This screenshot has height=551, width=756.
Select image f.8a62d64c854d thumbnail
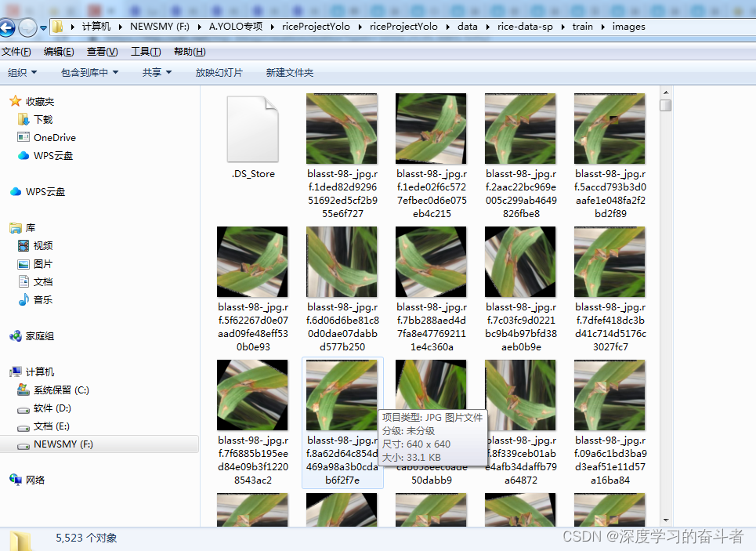click(342, 395)
